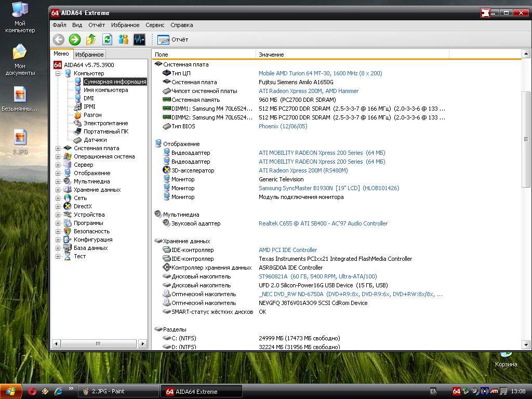Click the Значение column header
532x399 pixels.
point(353,54)
